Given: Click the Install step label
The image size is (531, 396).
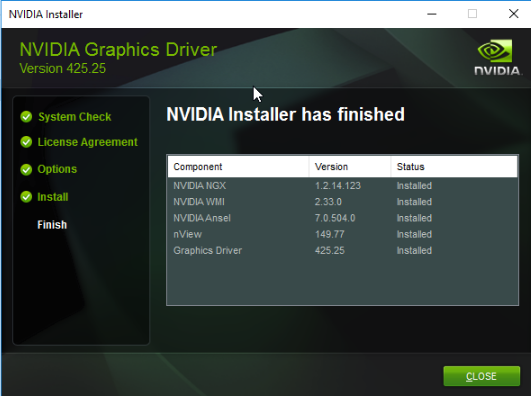Looking at the screenshot, I should pos(53,197).
